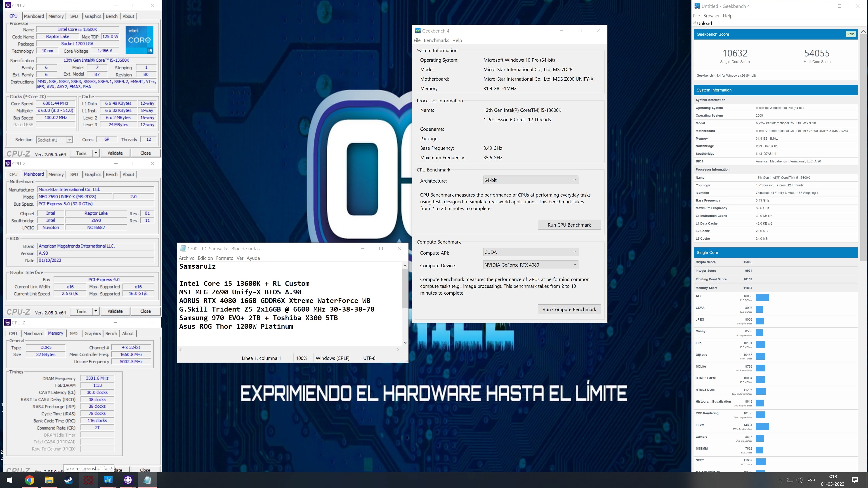Click the Crypto Score value 15038
The image size is (868, 488).
point(748,262)
